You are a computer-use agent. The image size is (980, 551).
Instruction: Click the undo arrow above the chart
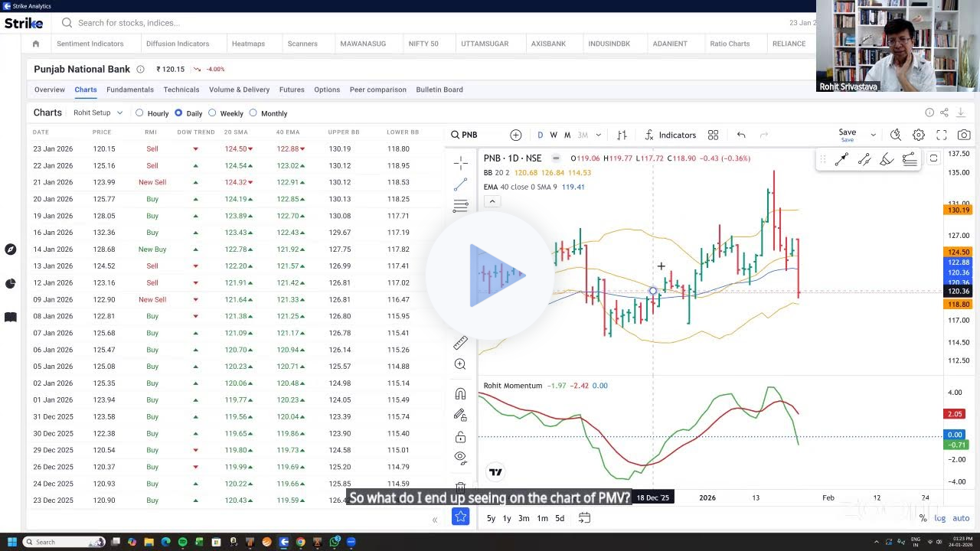[x=740, y=135]
